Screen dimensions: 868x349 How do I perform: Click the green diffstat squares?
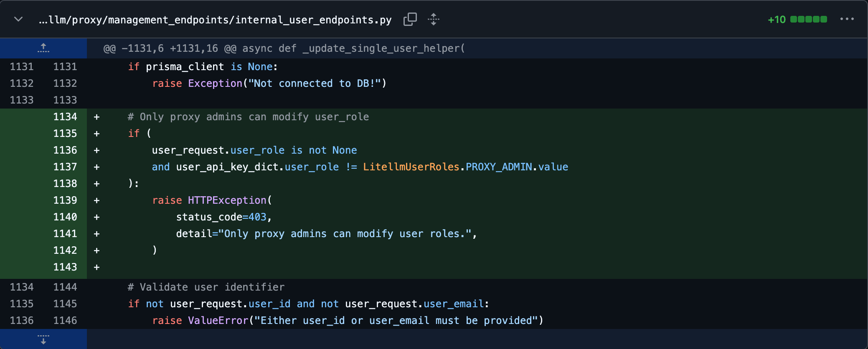pos(809,19)
